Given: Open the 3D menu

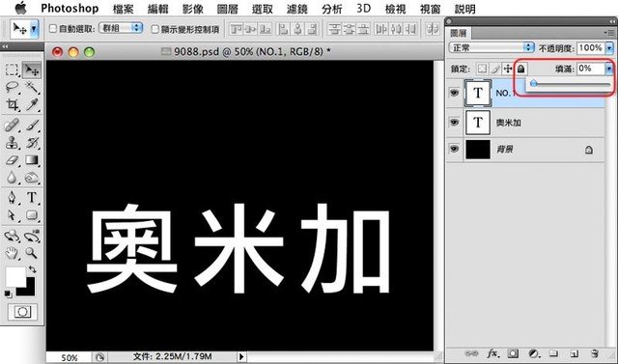Looking at the screenshot, I should click(363, 9).
